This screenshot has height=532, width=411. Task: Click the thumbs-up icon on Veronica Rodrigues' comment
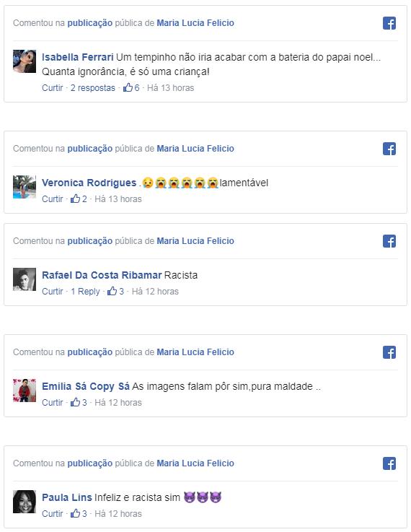click(x=75, y=199)
